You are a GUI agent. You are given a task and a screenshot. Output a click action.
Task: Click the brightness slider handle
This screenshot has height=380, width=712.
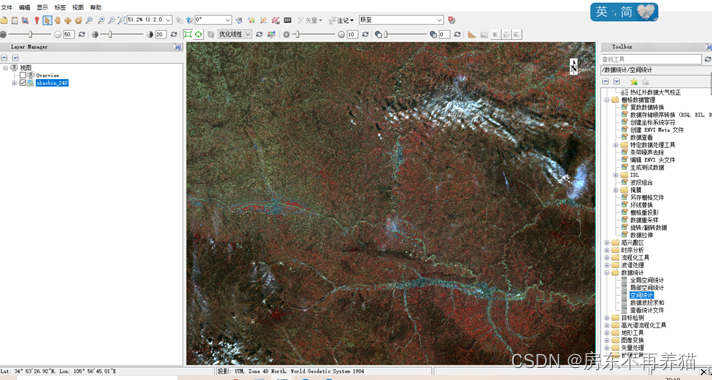click(x=30, y=35)
